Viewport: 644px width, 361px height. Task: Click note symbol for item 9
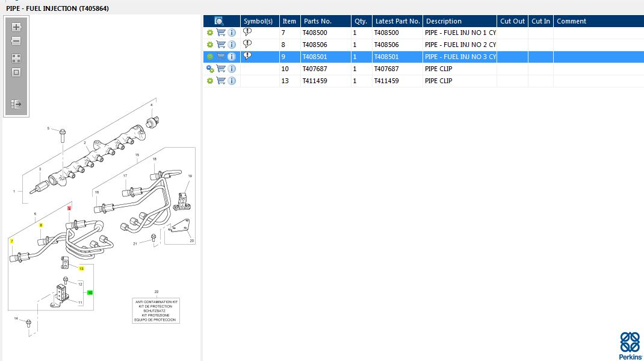coord(247,56)
